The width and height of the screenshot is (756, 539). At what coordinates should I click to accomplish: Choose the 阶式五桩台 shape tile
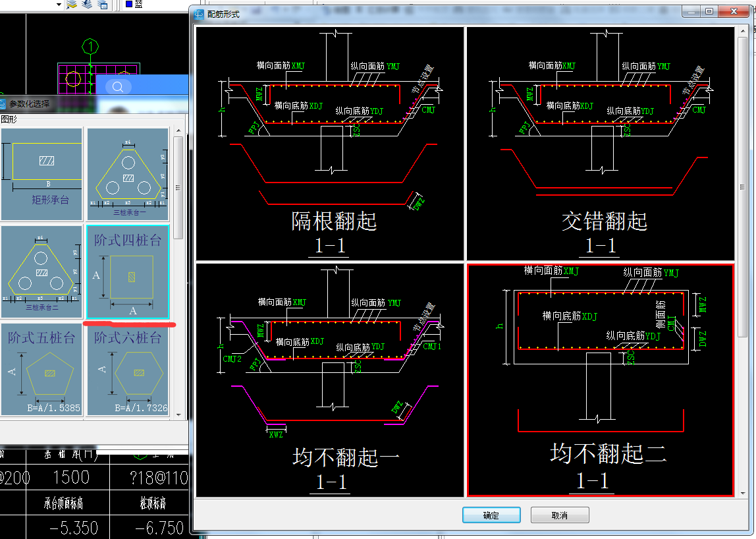[x=41, y=369]
